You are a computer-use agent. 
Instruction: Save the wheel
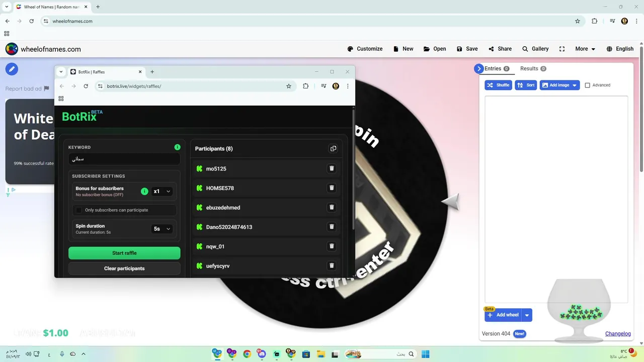click(467, 49)
